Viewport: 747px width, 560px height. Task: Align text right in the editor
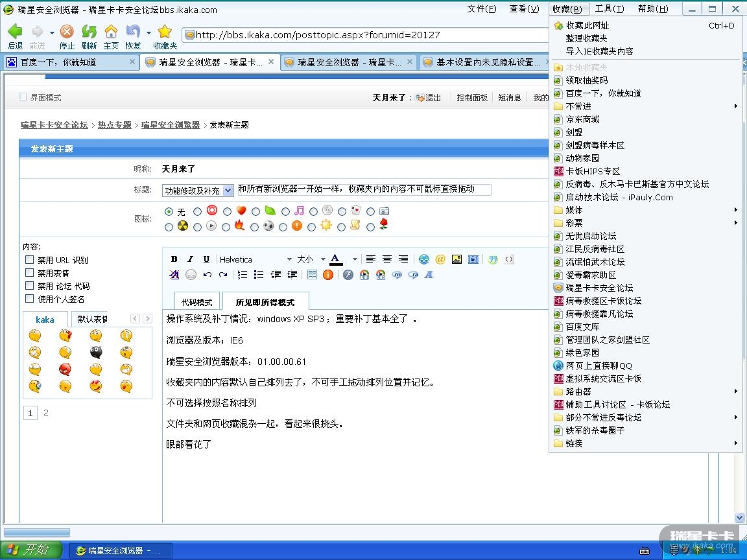(403, 259)
